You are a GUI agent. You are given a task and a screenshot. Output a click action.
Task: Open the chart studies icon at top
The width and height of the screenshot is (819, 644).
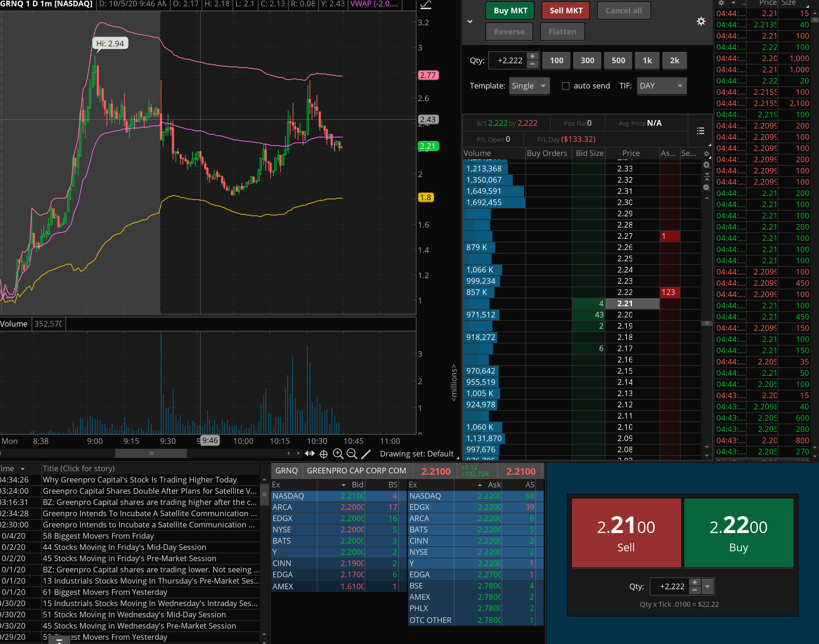point(426,5)
